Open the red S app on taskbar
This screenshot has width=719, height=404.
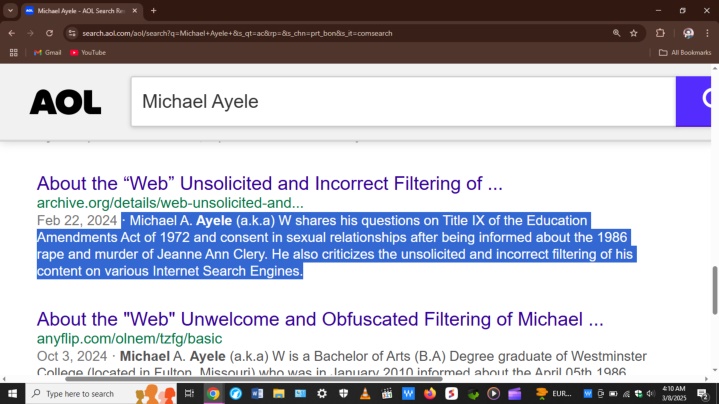[451, 393]
